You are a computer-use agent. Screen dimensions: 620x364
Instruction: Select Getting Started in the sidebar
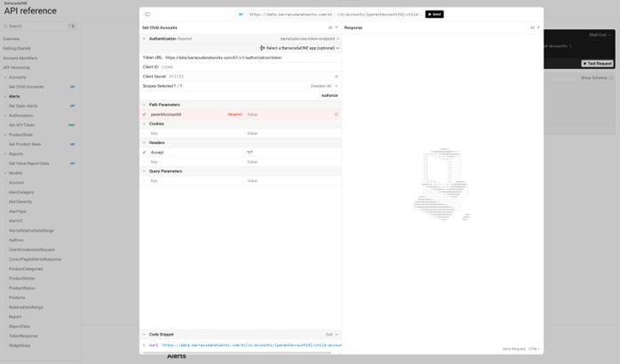[x=16, y=49]
